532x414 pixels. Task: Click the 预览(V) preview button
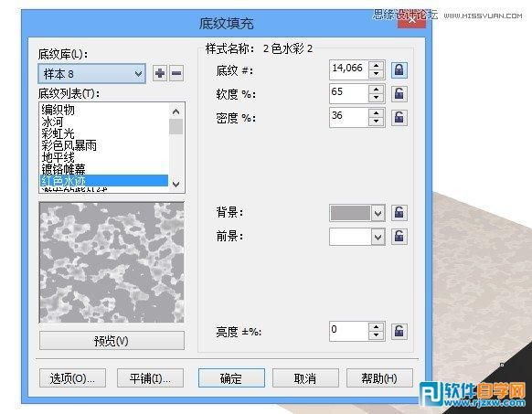112,340
